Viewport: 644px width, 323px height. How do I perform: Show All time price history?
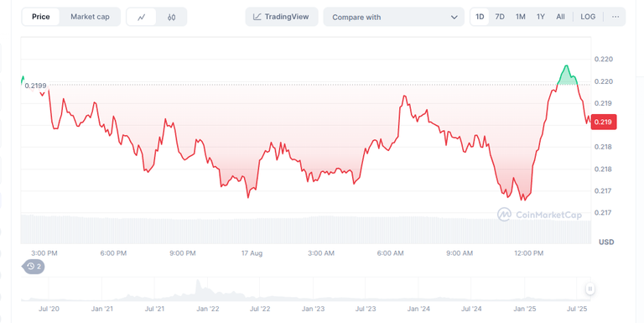(x=560, y=17)
